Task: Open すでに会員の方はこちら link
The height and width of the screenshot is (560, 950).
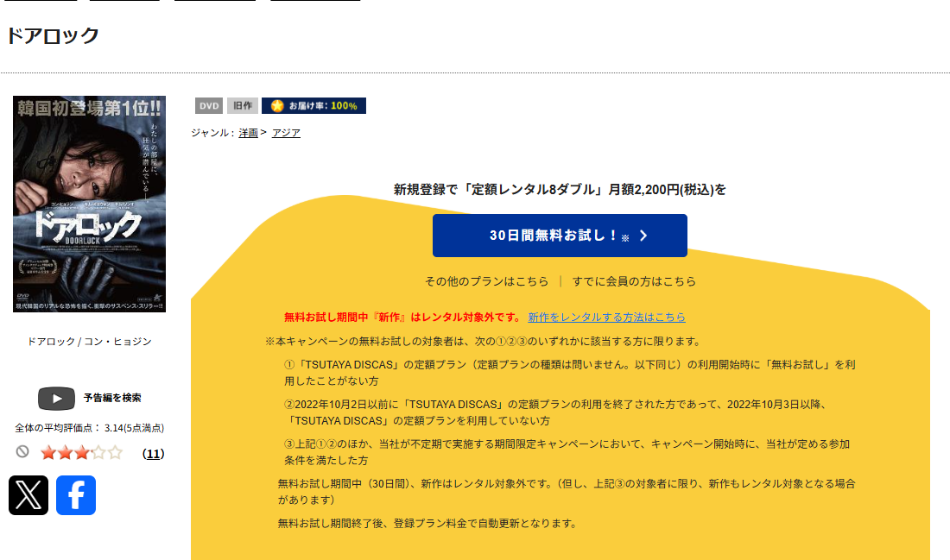Action: [634, 281]
